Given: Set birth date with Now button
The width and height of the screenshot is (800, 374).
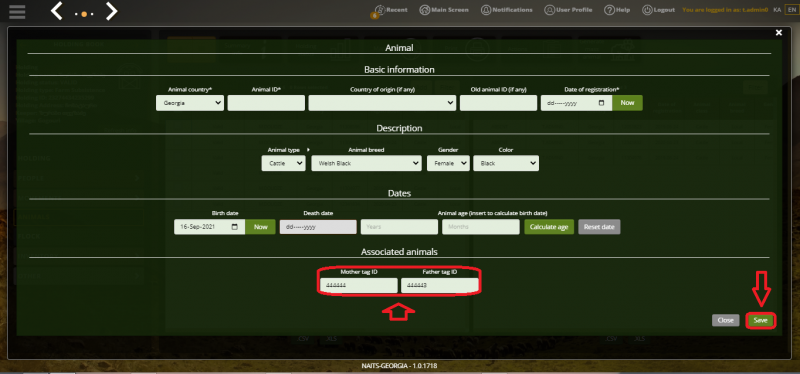Looking at the screenshot, I should coord(260,227).
